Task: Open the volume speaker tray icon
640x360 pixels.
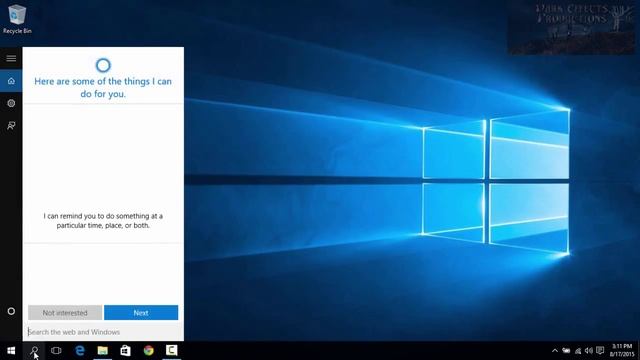Action: pyautogui.click(x=589, y=351)
